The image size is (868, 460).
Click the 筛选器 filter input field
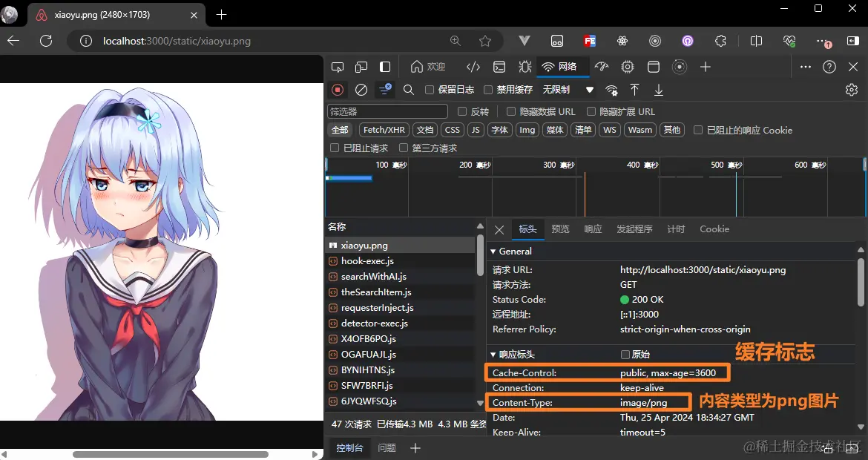tap(387, 111)
